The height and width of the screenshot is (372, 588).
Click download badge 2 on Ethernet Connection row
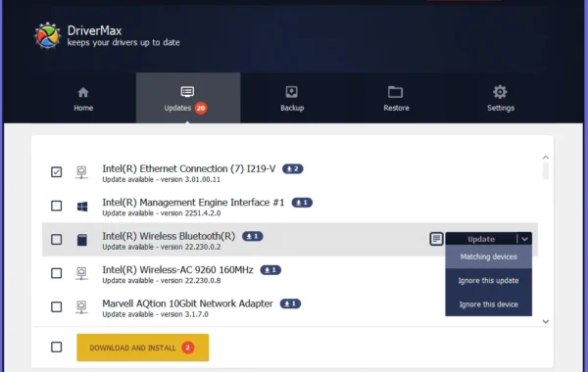[x=292, y=169]
